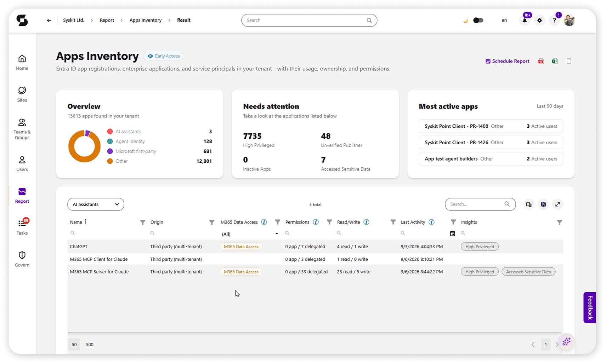Go back using the back arrow
Image resolution: width=606 pixels, height=364 pixels.
click(49, 20)
